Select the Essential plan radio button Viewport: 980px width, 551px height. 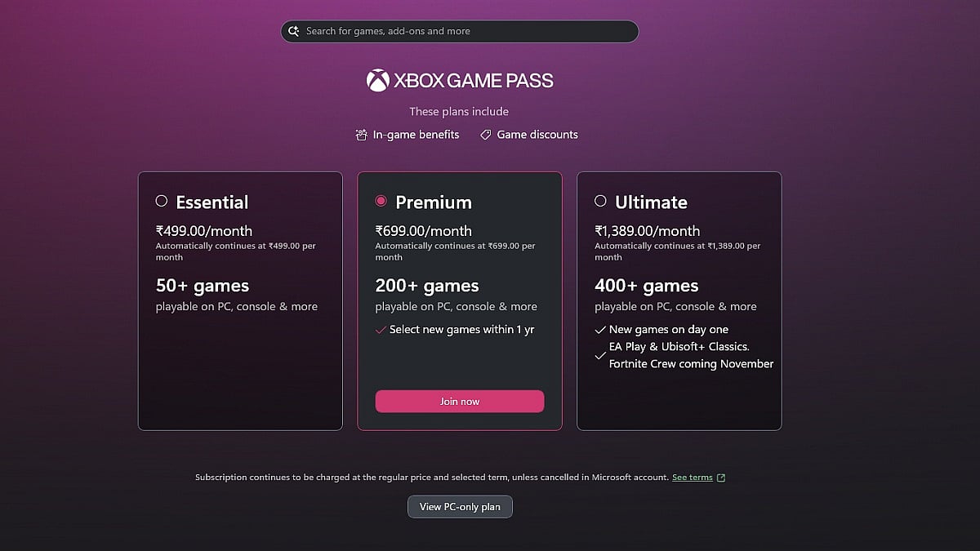click(161, 201)
